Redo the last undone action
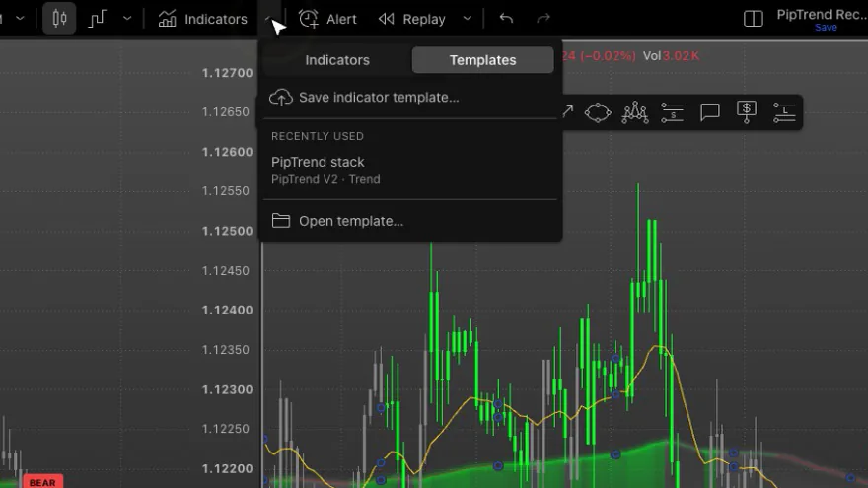 point(543,19)
